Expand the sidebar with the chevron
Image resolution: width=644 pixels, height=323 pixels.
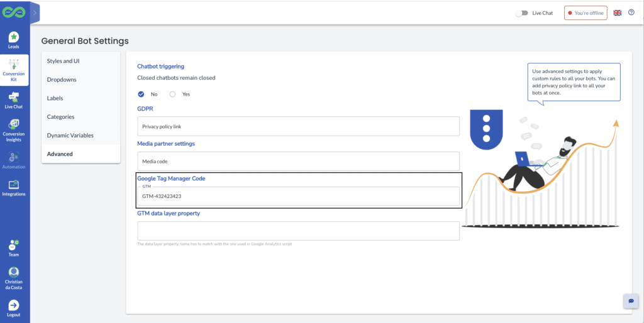pos(35,13)
